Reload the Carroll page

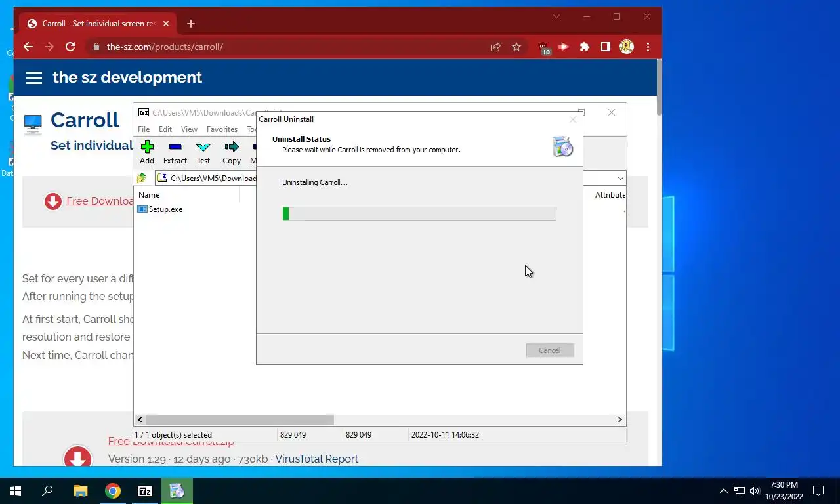(x=70, y=47)
